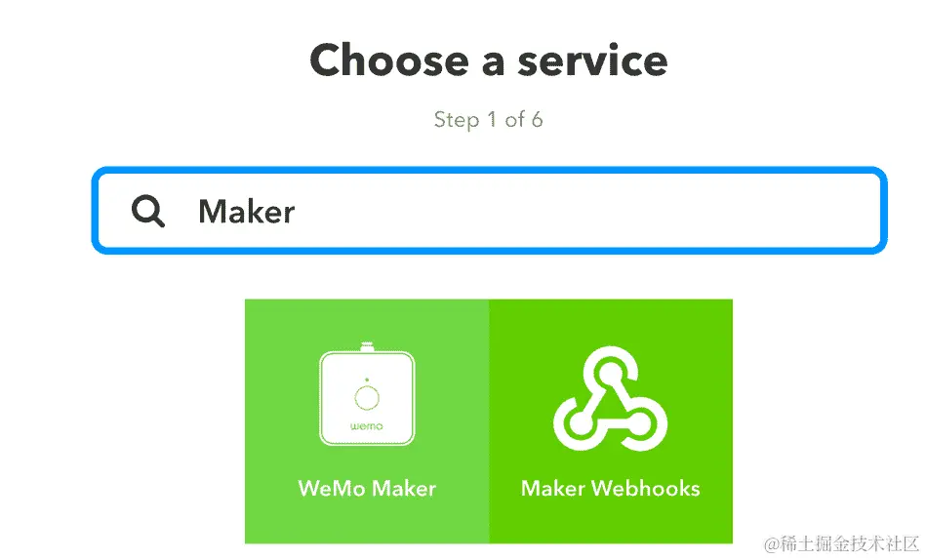Click the WeMo device icon
The image size is (926, 560).
(x=367, y=393)
